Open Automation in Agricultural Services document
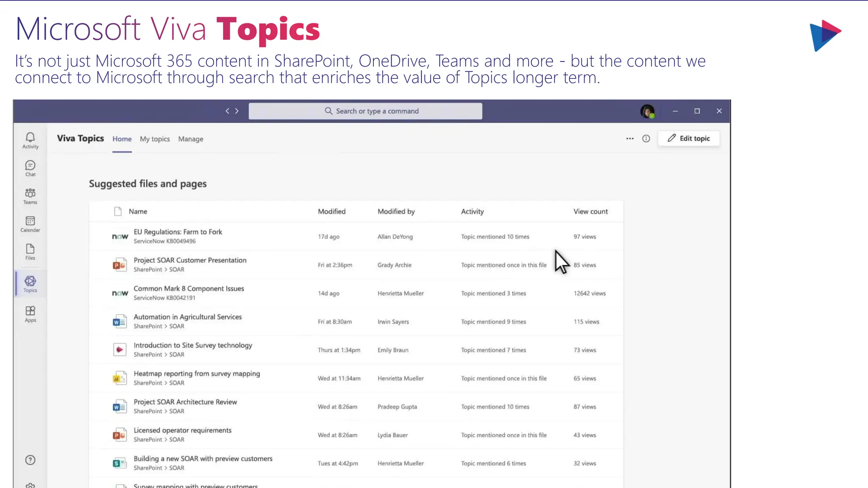868x488 pixels. 187,317
